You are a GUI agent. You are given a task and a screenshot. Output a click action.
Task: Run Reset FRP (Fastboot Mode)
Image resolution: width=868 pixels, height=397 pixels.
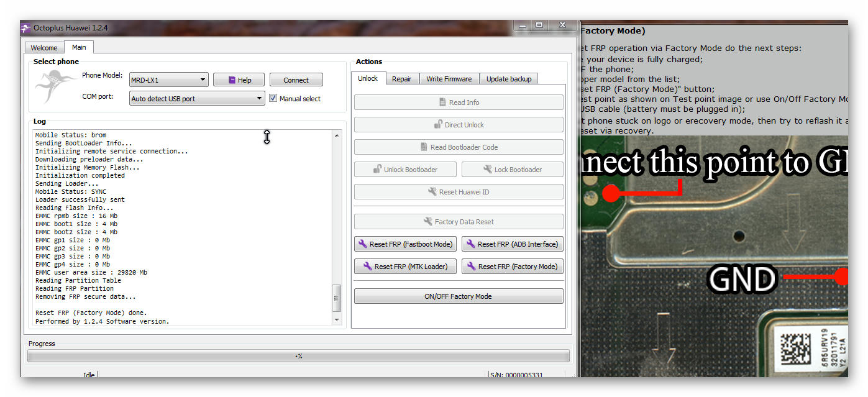click(405, 244)
